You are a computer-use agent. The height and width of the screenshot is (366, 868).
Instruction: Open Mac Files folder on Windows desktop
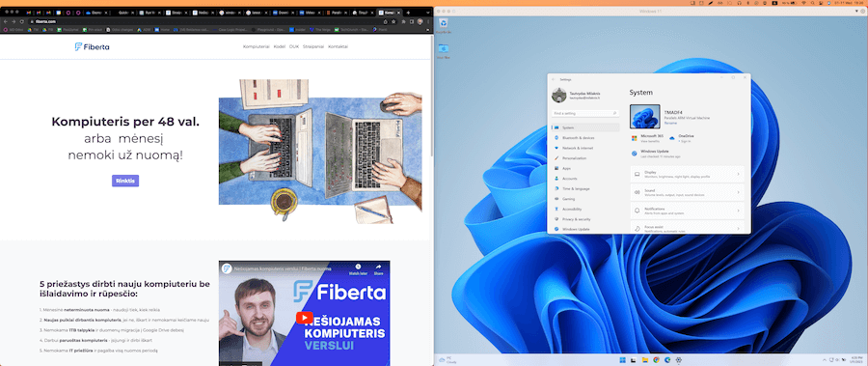click(x=443, y=51)
